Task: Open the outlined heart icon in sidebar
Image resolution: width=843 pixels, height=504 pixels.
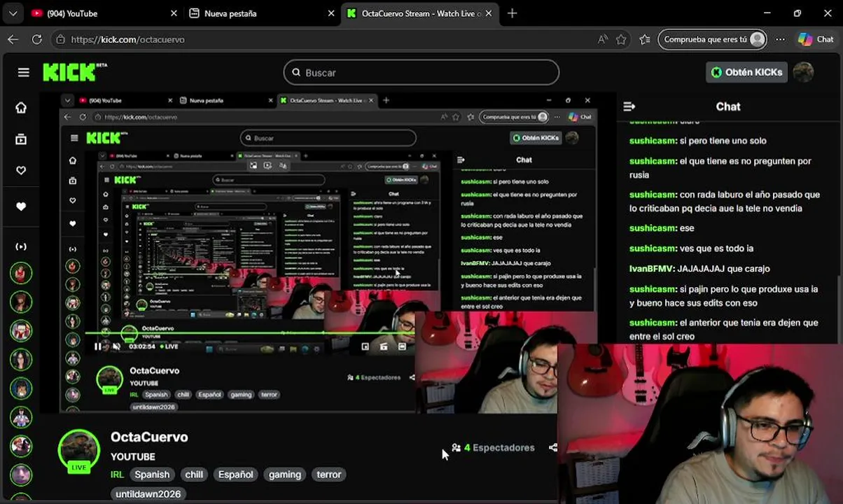Action: [21, 170]
